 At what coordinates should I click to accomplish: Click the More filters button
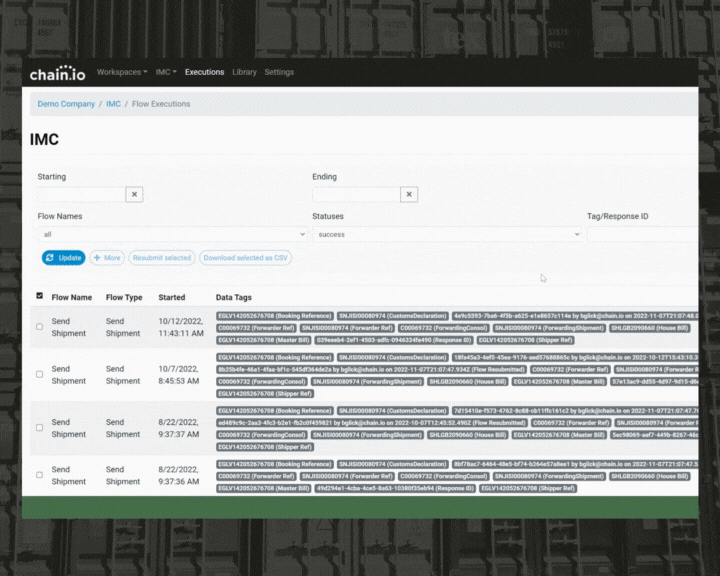[107, 258]
